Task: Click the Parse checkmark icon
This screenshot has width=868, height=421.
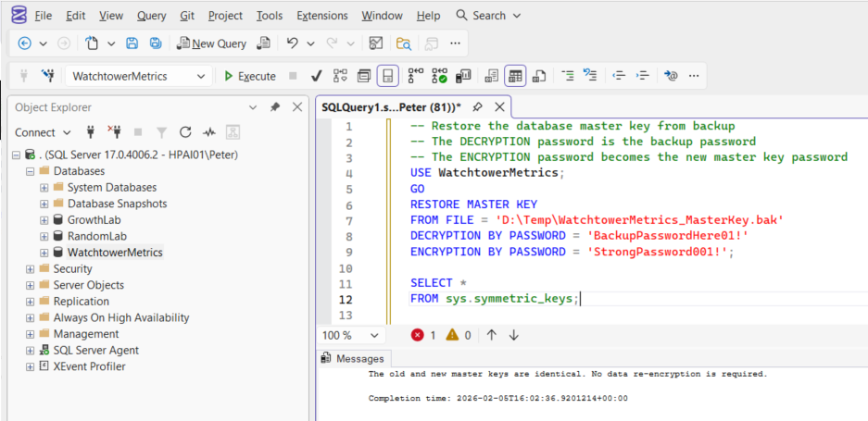Action: coord(316,76)
